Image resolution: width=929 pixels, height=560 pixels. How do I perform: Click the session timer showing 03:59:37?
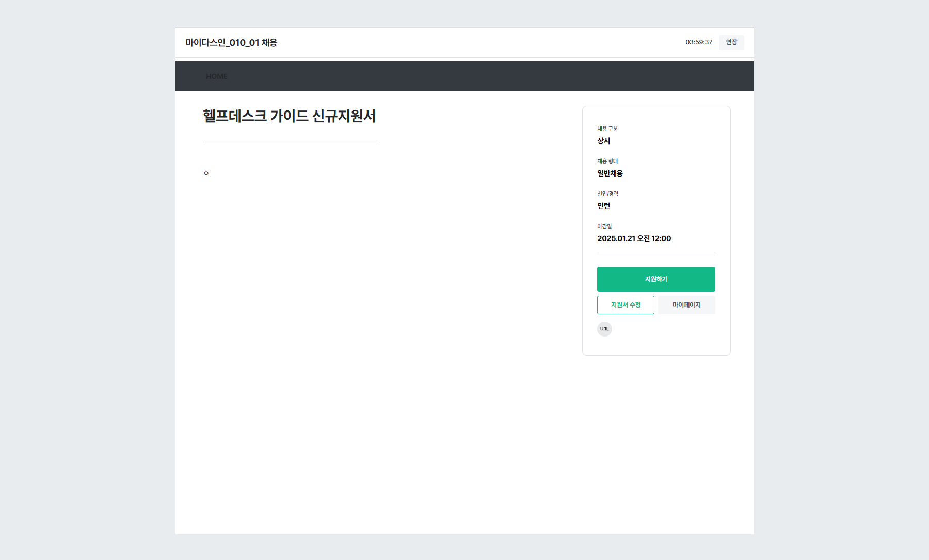(698, 42)
